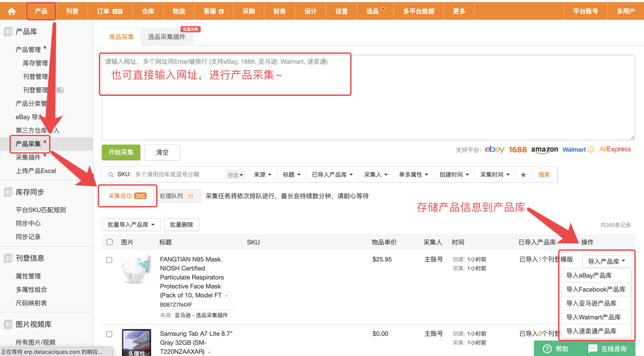Click the star favorite filter icon
The height and width of the screenshot is (356, 644).
pos(523,175)
